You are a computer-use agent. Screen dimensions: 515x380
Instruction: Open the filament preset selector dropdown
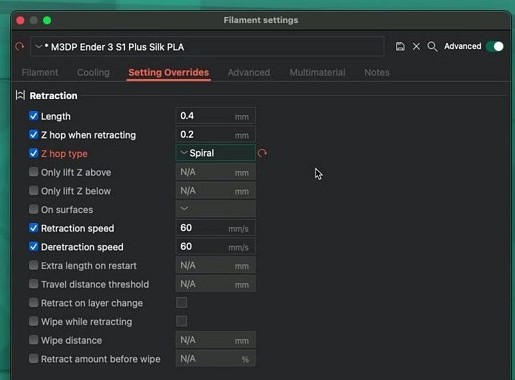pyautogui.click(x=207, y=47)
